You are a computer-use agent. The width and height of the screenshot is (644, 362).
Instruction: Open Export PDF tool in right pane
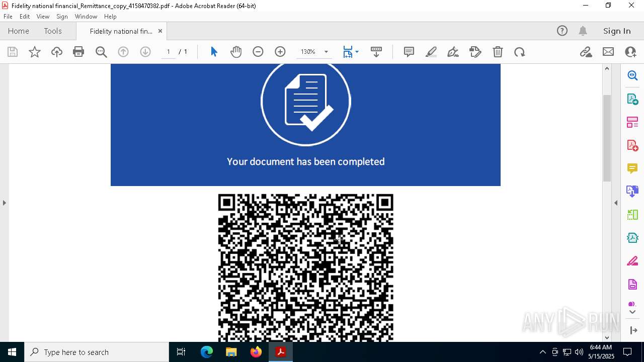[x=632, y=99]
